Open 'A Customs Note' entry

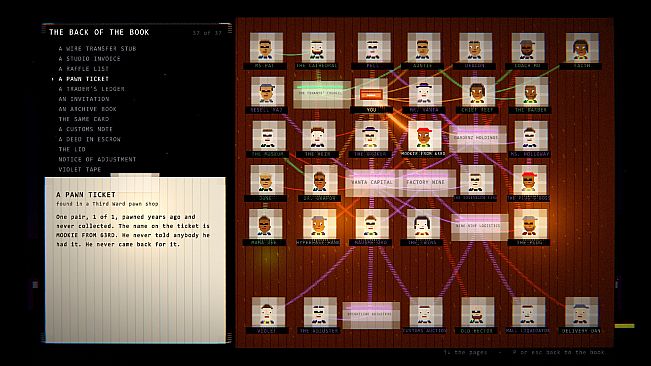pos(85,129)
